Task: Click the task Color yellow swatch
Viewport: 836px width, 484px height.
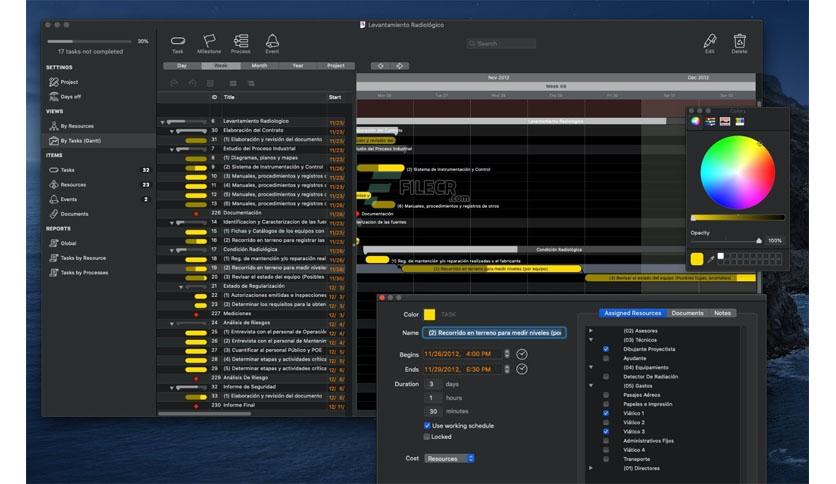Action: (429, 314)
